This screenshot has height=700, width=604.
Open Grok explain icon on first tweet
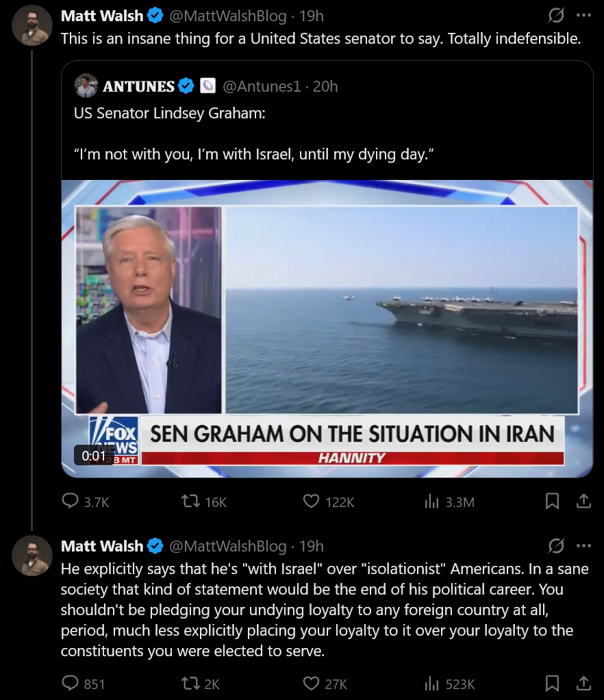[556, 16]
